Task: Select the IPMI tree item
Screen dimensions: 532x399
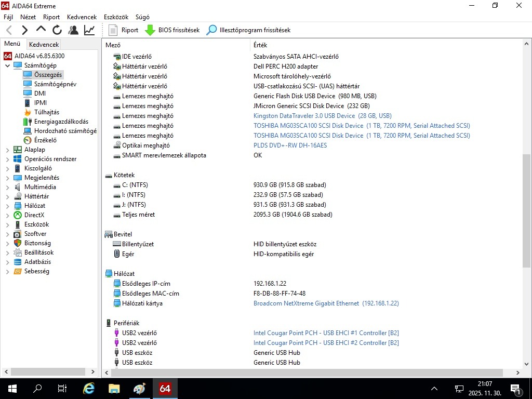Action: [41, 103]
